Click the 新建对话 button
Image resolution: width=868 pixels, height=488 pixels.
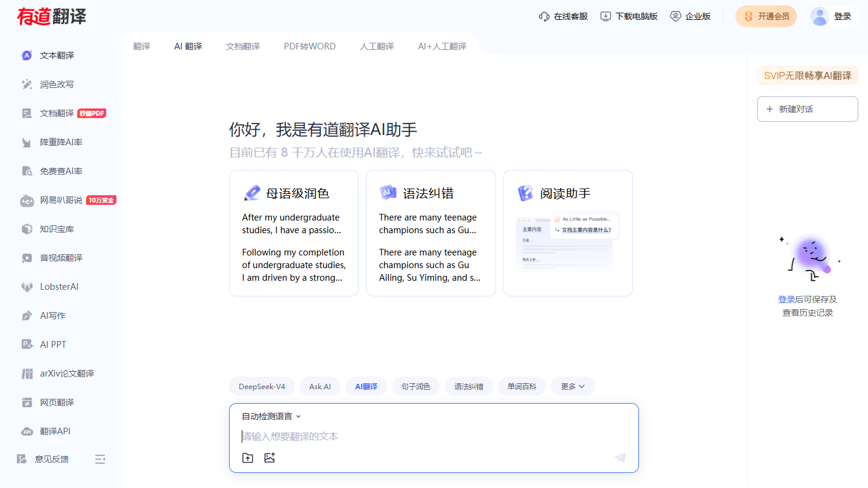pos(808,109)
